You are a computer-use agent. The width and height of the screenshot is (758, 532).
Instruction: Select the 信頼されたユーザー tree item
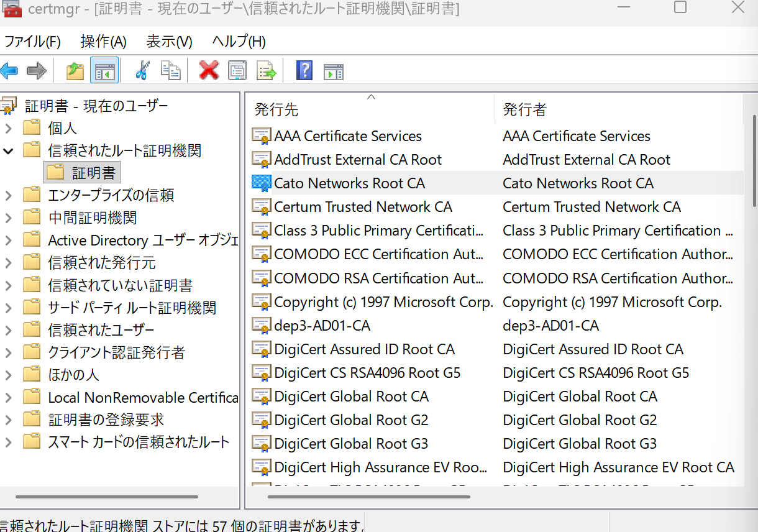click(101, 330)
